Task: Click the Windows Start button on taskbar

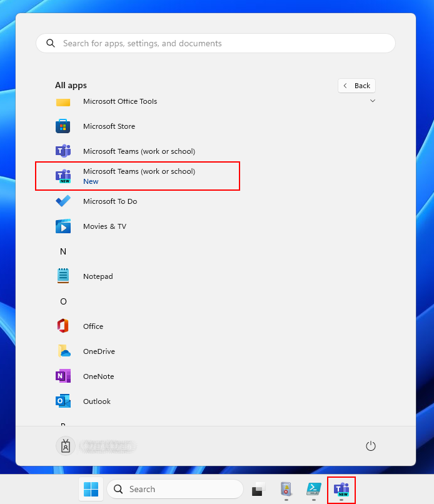Action: click(91, 489)
